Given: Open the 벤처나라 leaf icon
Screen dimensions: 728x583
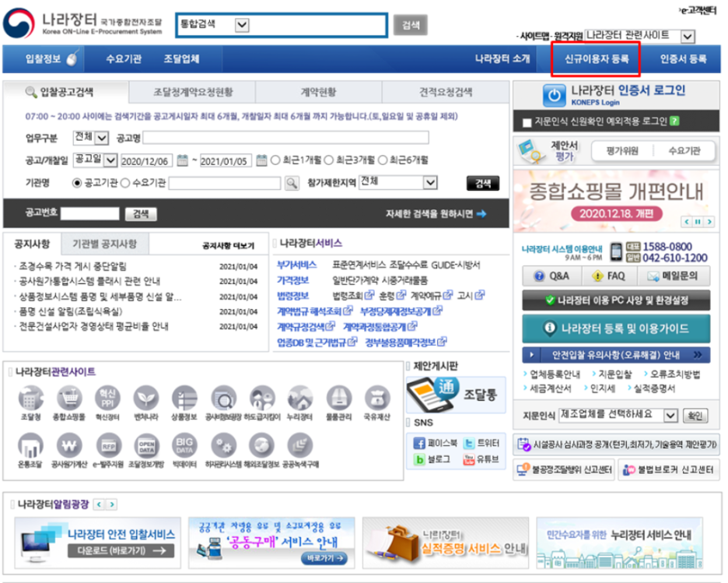Looking at the screenshot, I should point(146,399).
